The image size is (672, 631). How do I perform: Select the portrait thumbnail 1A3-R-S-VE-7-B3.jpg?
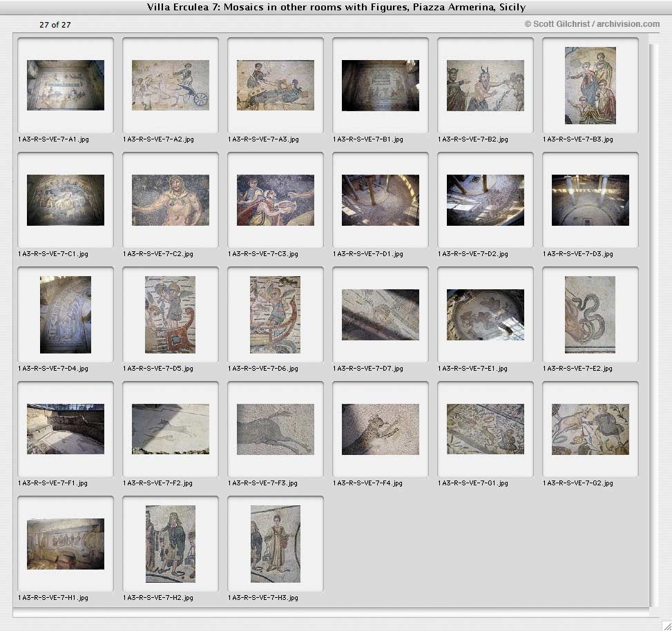point(591,85)
